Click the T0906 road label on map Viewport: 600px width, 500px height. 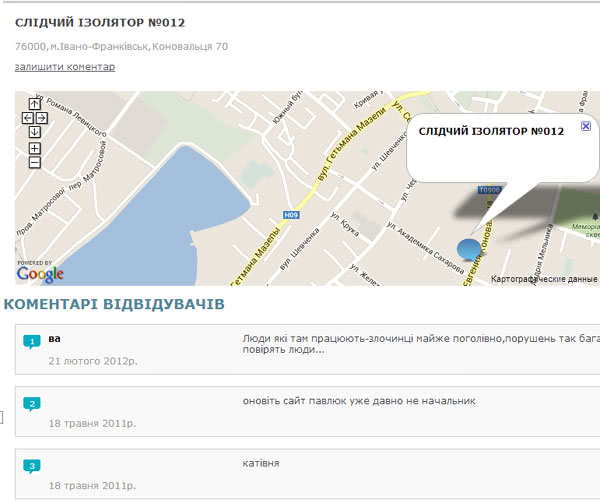[x=488, y=190]
